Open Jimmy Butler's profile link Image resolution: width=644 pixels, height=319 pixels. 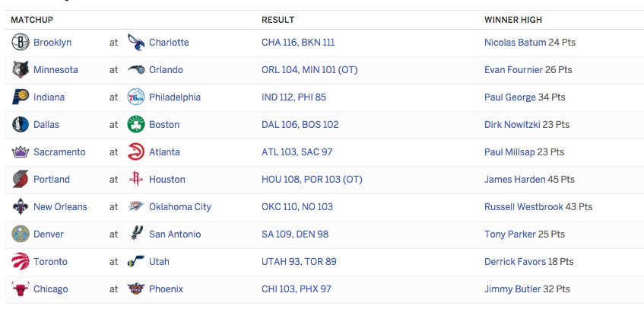click(512, 289)
